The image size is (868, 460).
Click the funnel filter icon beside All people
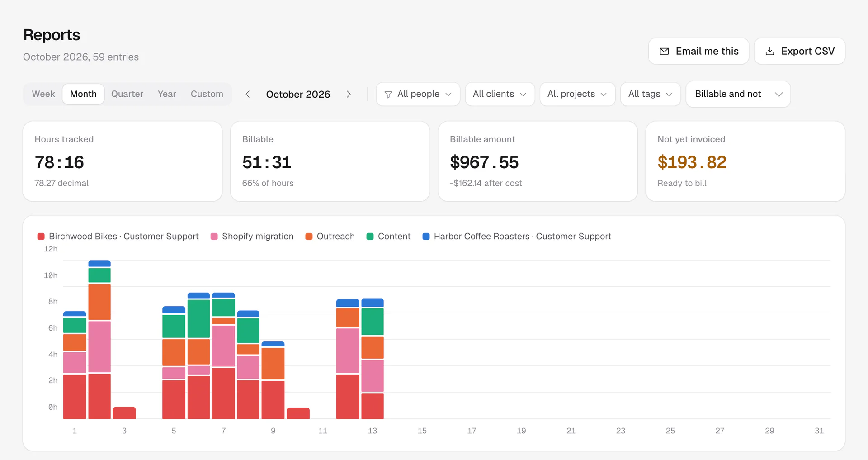[x=388, y=95]
